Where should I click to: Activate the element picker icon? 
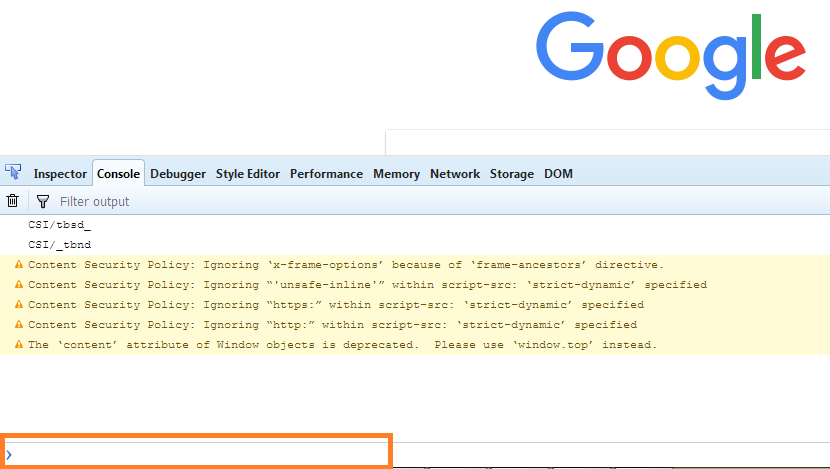13,172
